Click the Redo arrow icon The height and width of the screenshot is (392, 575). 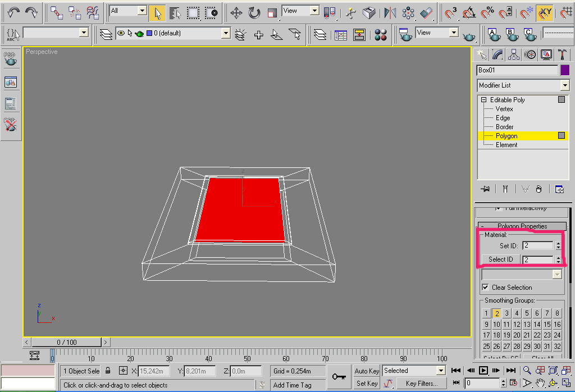click(x=31, y=12)
